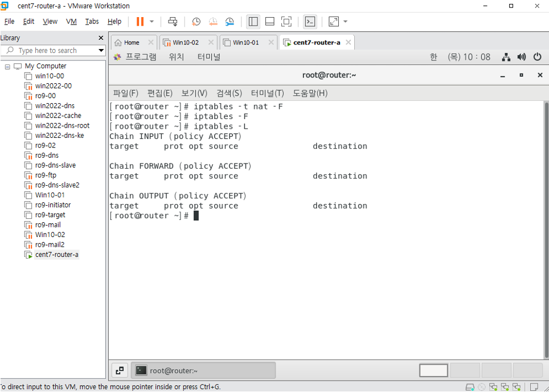Click the 한 input method indicator
This screenshot has height=392, width=549.
click(433, 57)
